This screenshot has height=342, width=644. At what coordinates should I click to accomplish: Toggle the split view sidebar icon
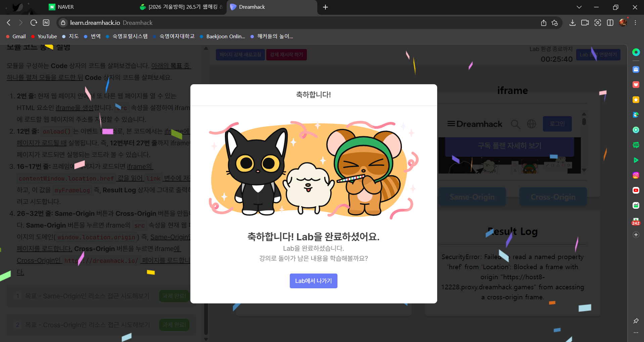(x=610, y=22)
